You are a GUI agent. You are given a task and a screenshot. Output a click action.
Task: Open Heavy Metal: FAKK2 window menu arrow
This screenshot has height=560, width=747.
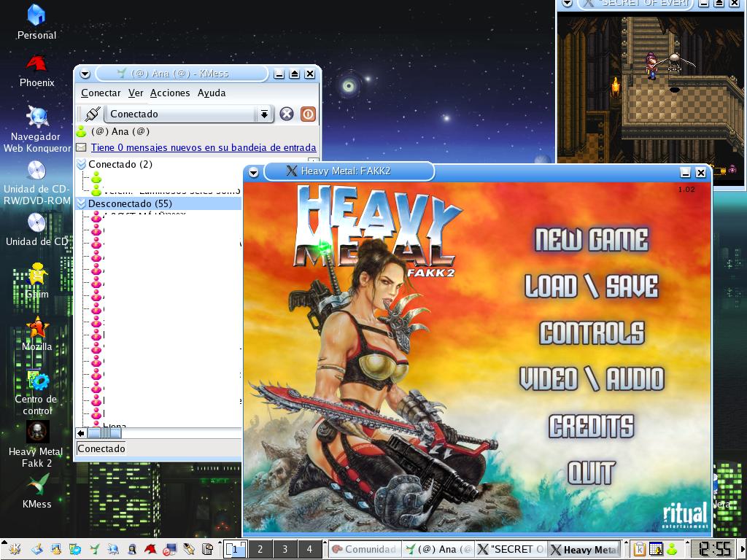point(253,172)
